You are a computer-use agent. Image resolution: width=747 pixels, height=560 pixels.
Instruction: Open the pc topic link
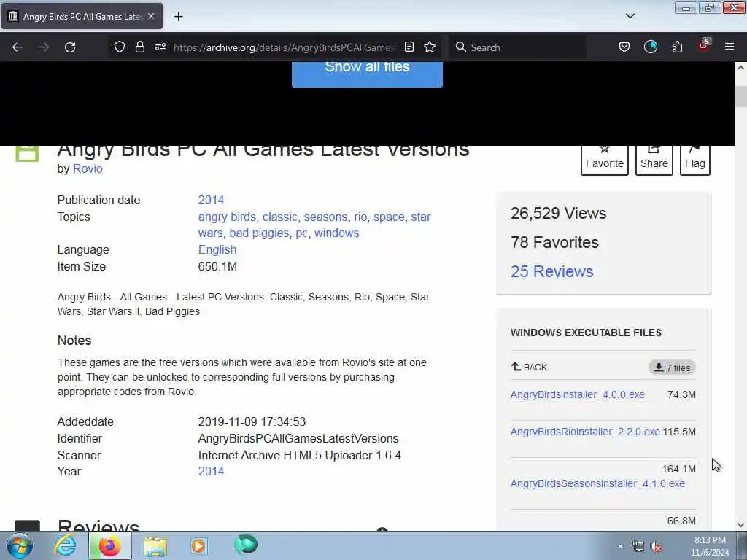pos(301,234)
